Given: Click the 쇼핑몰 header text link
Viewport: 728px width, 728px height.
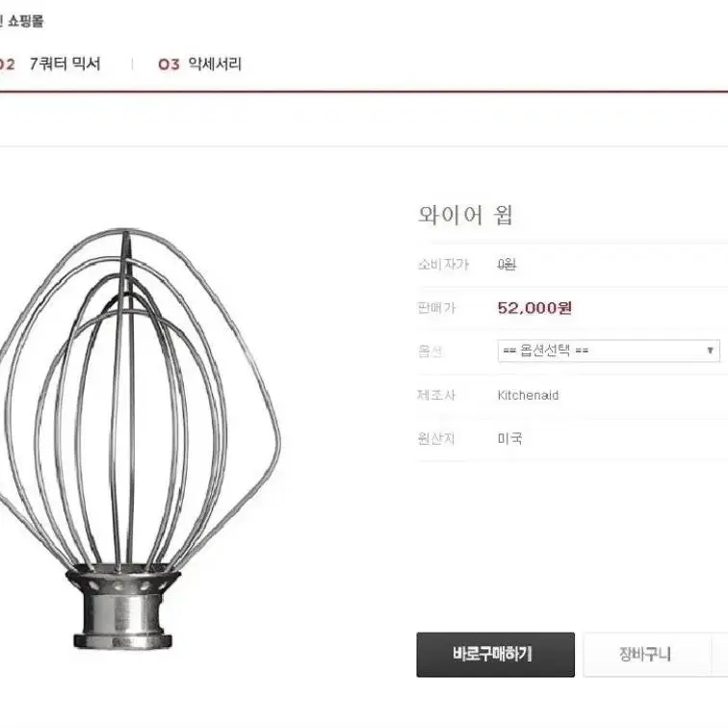Looking at the screenshot, I should (26, 21).
